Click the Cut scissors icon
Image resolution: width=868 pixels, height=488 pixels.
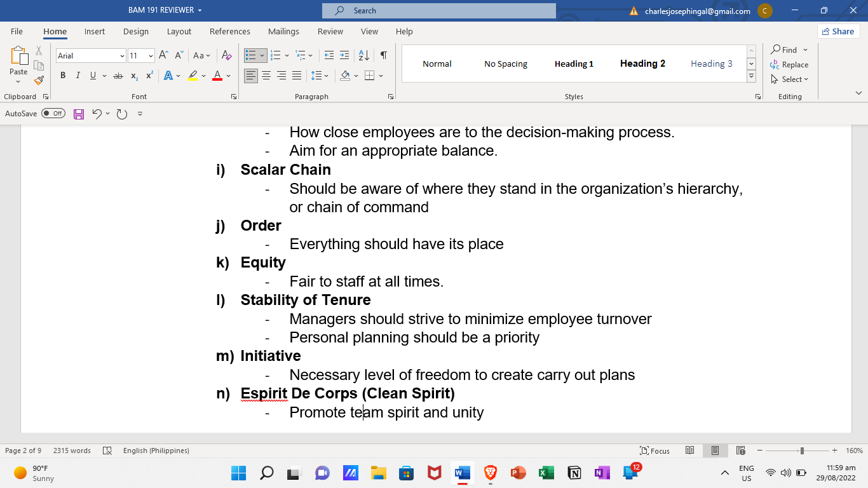(39, 51)
